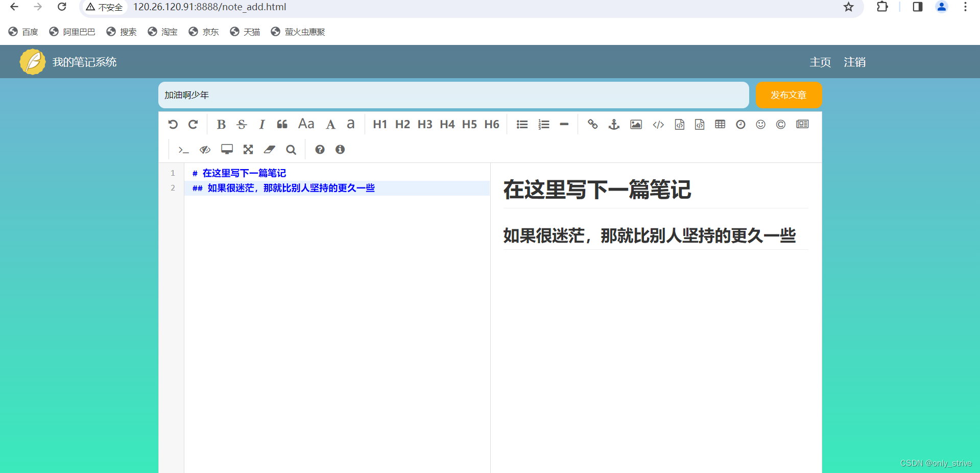Click the undo icon in editor toolbar
The height and width of the screenshot is (473, 980).
173,124
